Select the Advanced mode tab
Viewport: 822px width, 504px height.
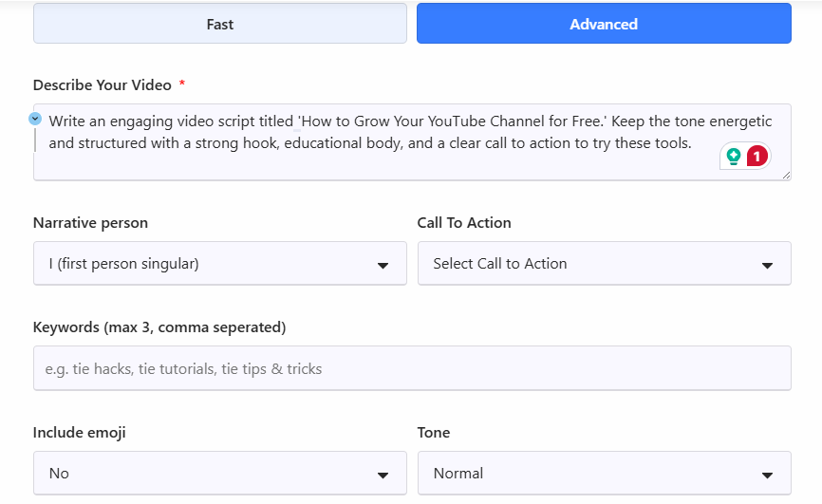(x=604, y=24)
